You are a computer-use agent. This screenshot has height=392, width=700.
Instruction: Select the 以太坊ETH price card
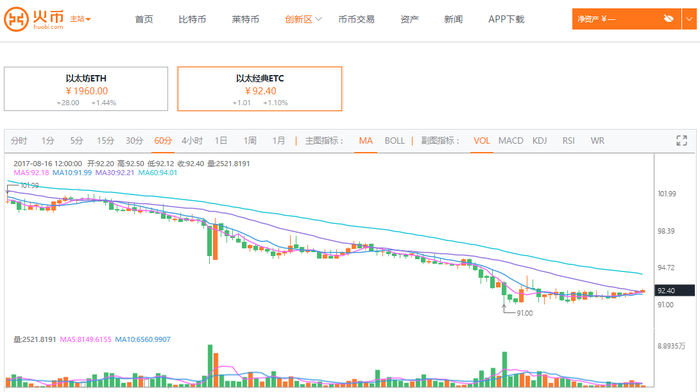click(x=86, y=89)
